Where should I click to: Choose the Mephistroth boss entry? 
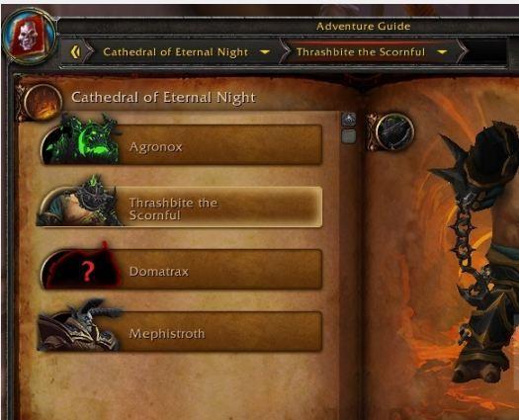pos(180,331)
